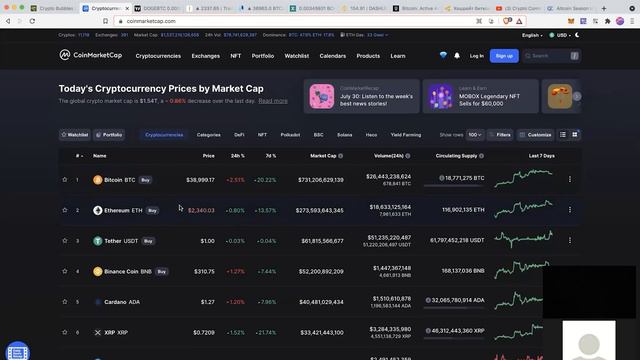Click Tether Buy button
Viewport: 640px width, 360px height.
tap(148, 241)
